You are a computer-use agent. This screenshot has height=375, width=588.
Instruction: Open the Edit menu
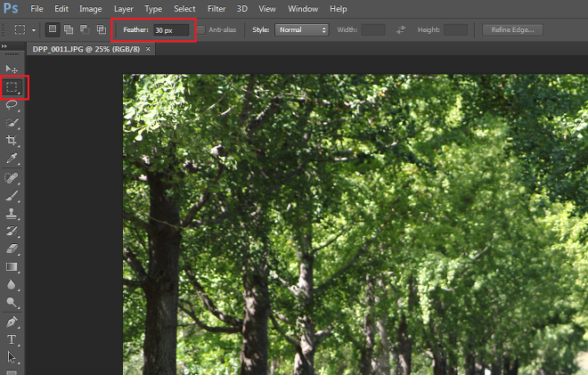(x=61, y=9)
